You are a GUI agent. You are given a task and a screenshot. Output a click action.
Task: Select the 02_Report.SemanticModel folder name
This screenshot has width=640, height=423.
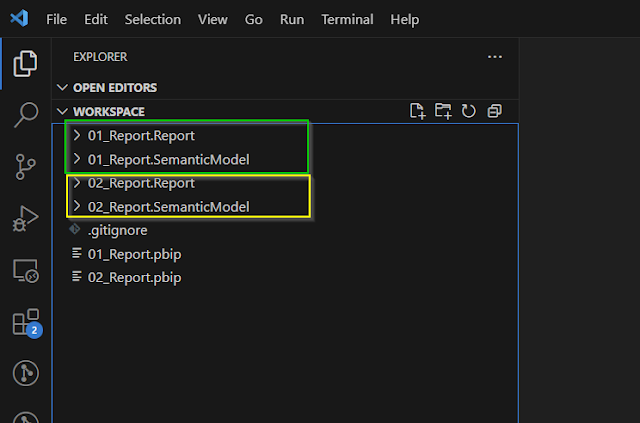pyautogui.click(x=169, y=207)
